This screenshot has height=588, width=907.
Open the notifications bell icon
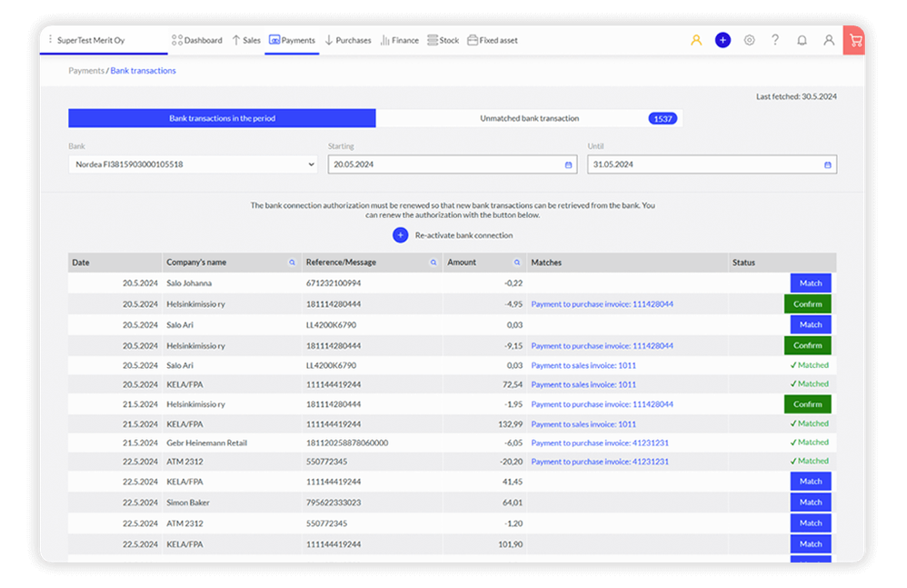802,40
